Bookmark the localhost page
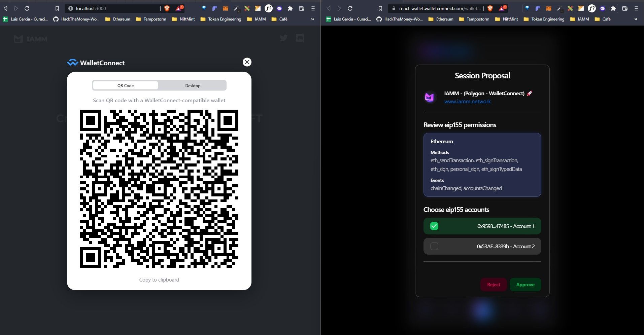 pyautogui.click(x=57, y=8)
